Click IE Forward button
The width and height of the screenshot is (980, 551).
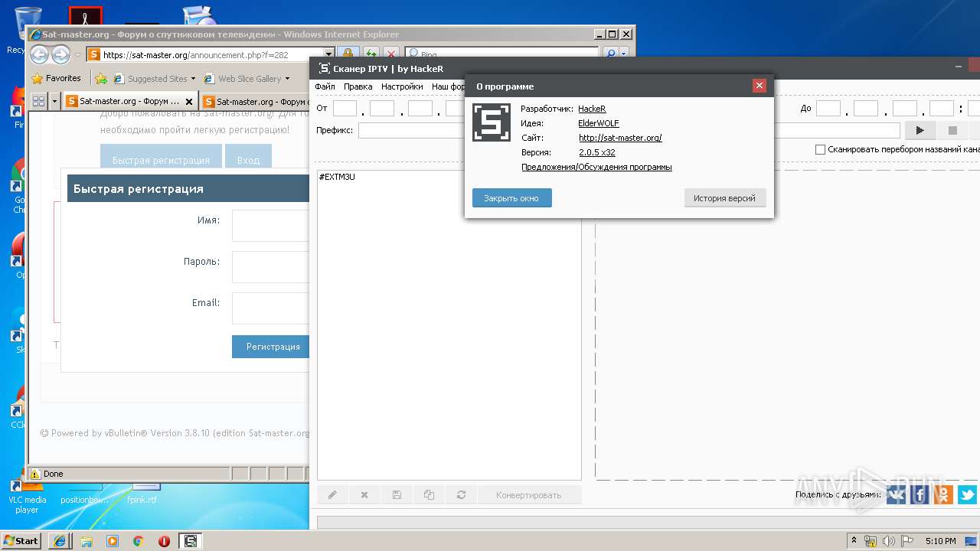tap(60, 54)
